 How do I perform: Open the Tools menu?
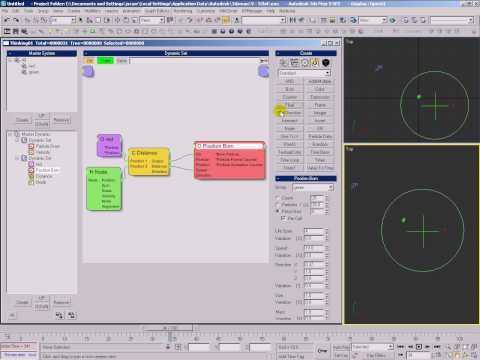(28, 11)
